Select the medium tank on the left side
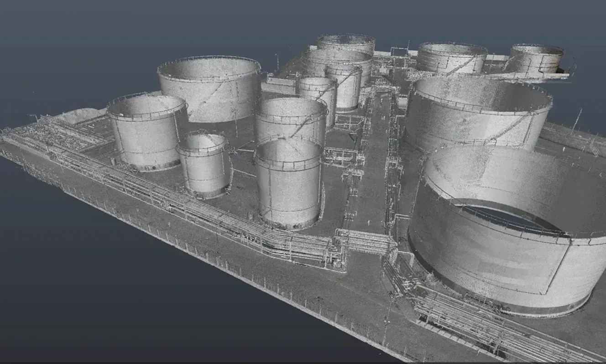This screenshot has height=364, width=606. coord(146,132)
